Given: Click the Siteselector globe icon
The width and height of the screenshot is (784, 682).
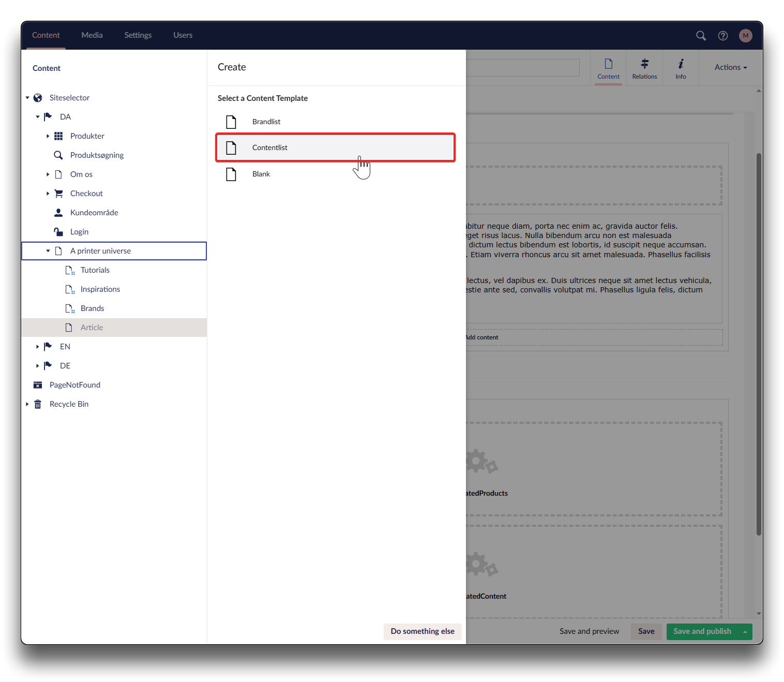Looking at the screenshot, I should pyautogui.click(x=38, y=98).
